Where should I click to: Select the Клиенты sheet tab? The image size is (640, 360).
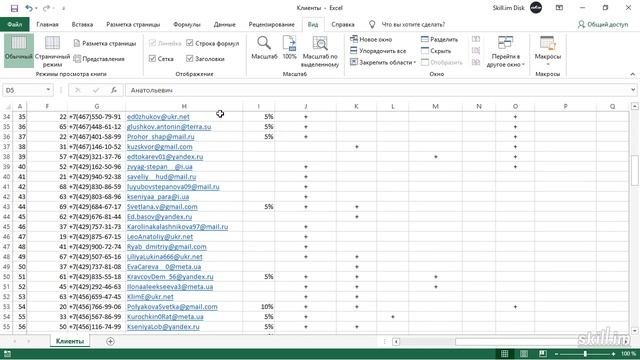click(70, 341)
